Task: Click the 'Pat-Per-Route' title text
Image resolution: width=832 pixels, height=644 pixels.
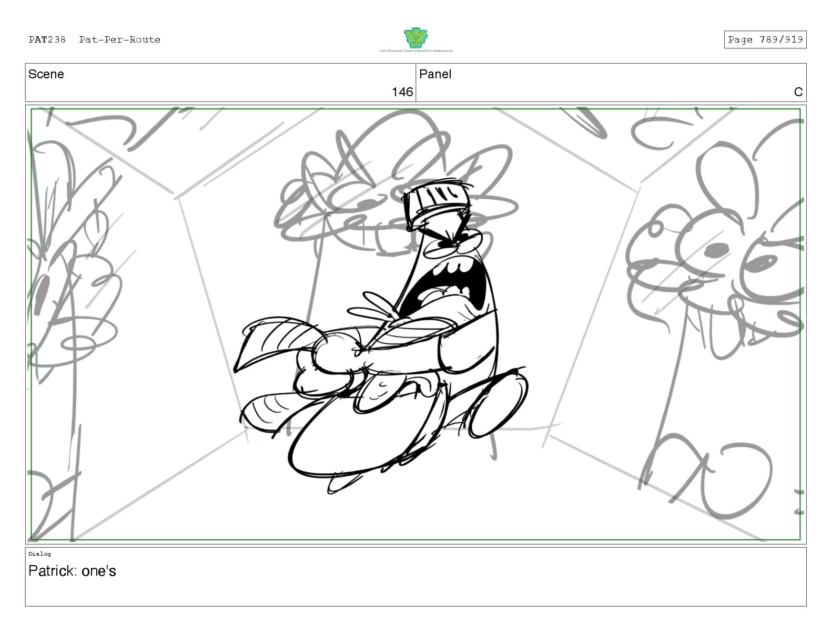Action: [x=119, y=39]
